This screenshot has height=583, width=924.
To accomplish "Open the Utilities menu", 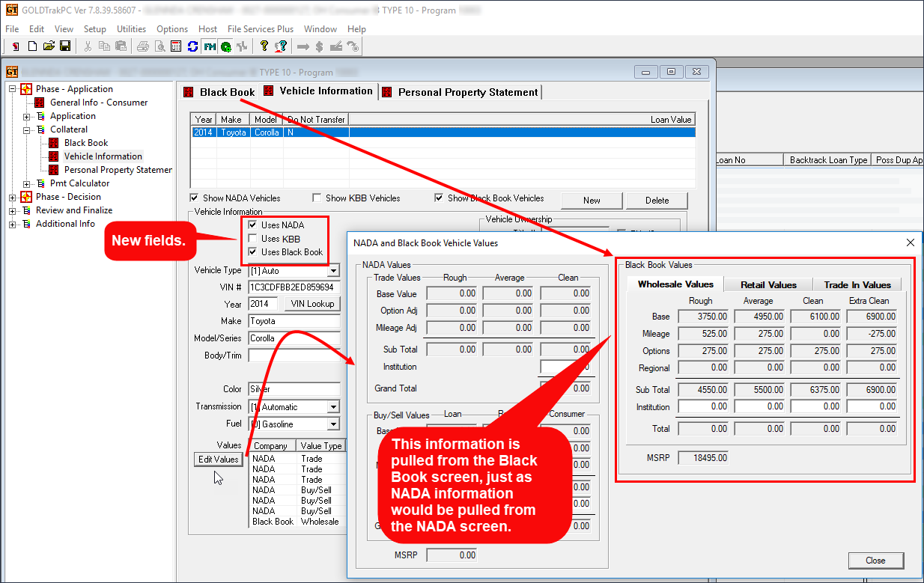I will pos(131,29).
